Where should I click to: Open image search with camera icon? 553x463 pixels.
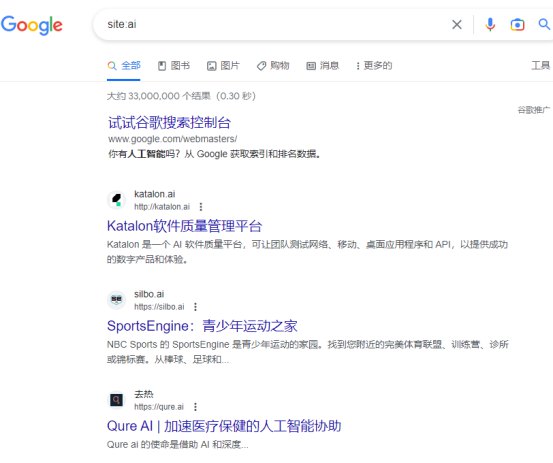517,25
